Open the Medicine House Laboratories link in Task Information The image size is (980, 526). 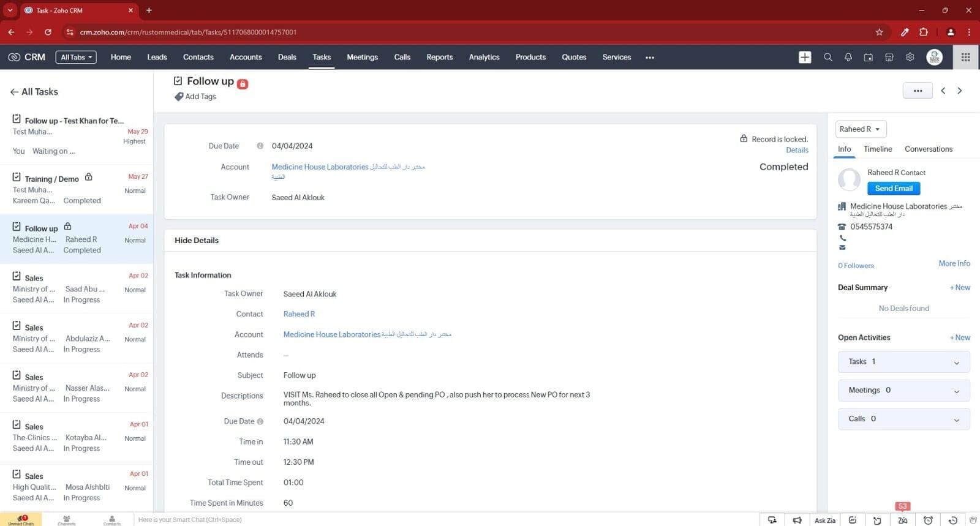(367, 334)
